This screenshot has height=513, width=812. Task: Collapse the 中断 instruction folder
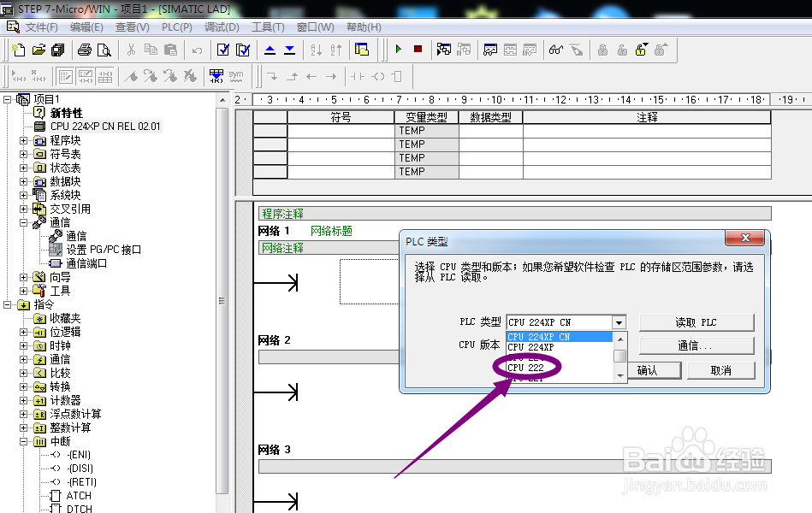click(x=23, y=441)
